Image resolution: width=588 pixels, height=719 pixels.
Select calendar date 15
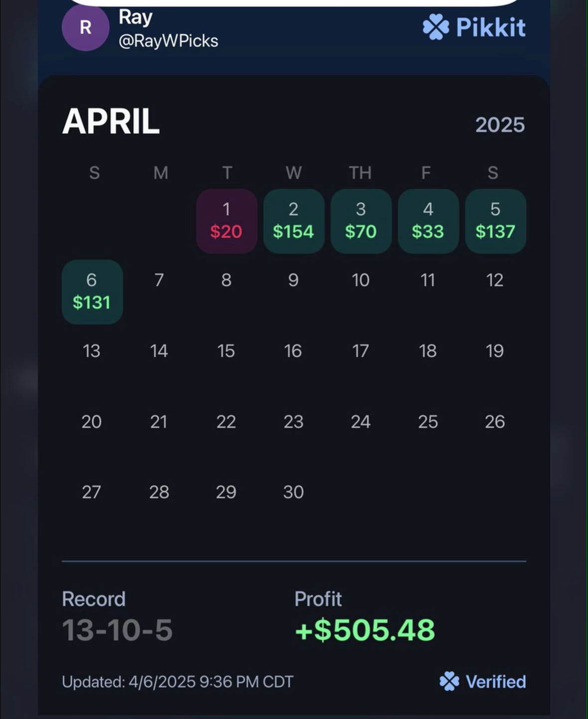coord(226,351)
